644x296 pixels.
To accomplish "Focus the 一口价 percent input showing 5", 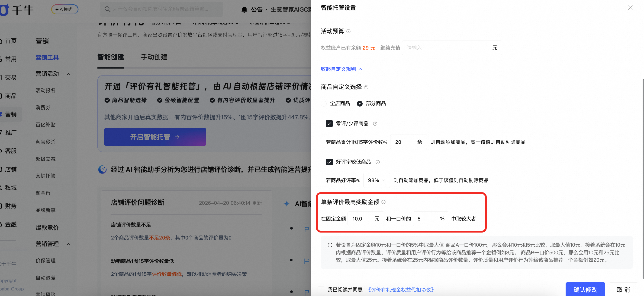I will point(431,219).
